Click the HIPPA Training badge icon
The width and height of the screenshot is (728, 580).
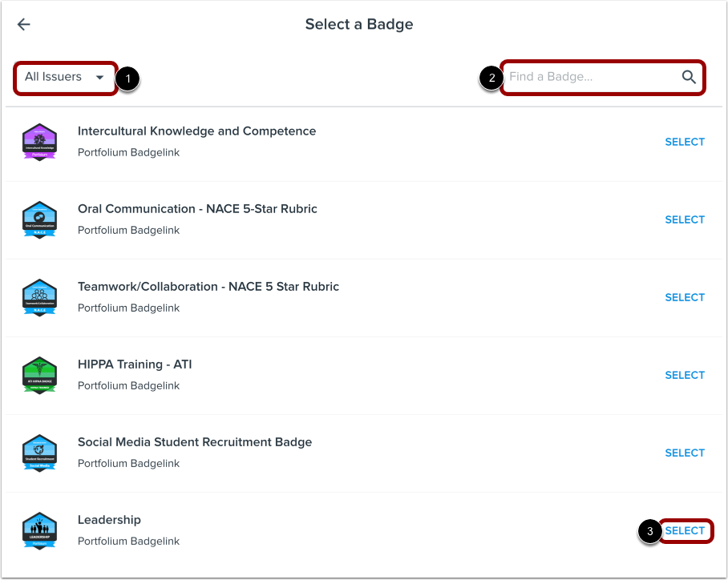[40, 375]
